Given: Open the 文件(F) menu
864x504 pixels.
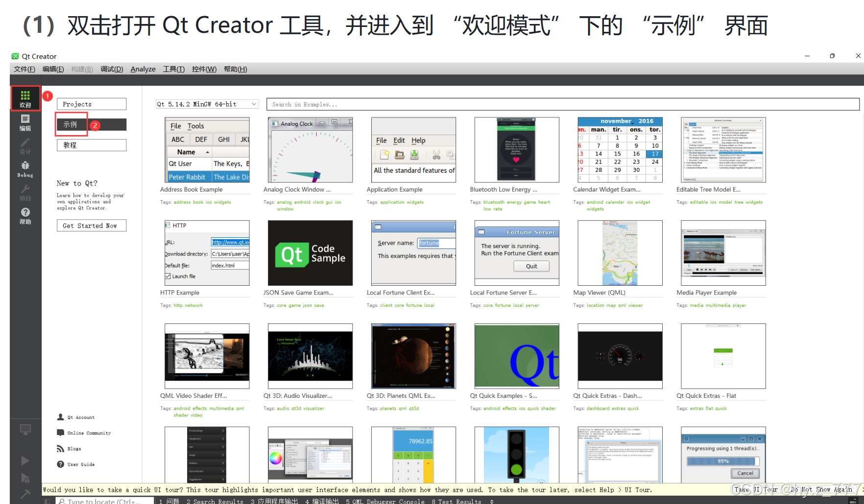Looking at the screenshot, I should pos(24,69).
